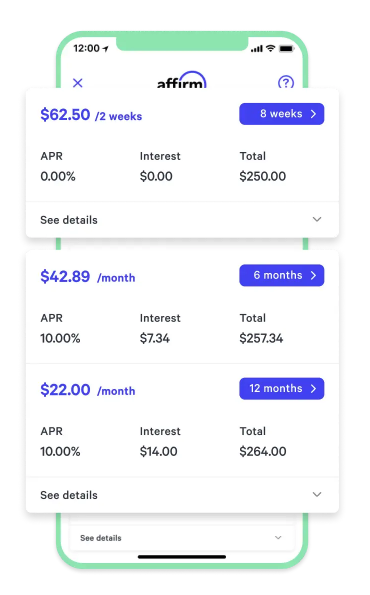Pick the 12 months plan button

282,389
